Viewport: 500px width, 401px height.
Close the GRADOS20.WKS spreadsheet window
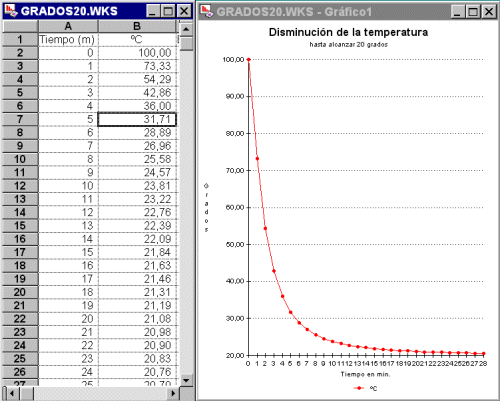[x=184, y=11]
